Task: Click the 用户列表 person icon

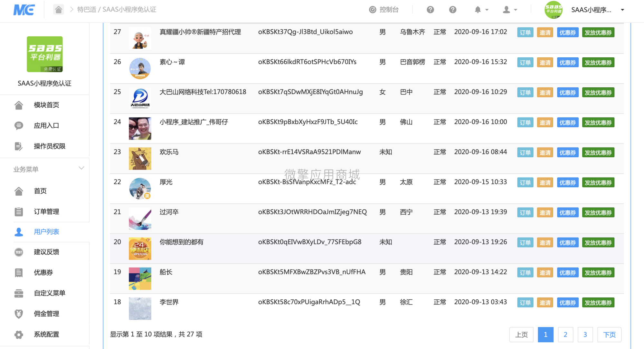Action: point(19,232)
